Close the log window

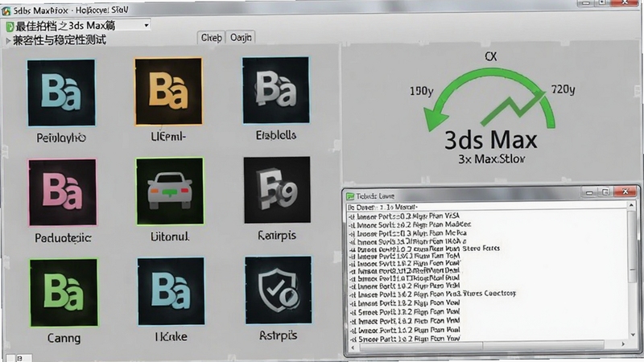coord(625,191)
